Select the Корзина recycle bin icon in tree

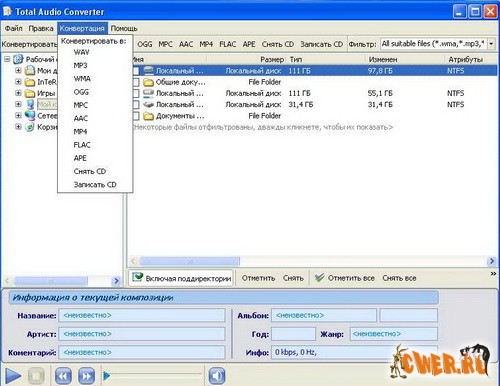tap(30, 127)
